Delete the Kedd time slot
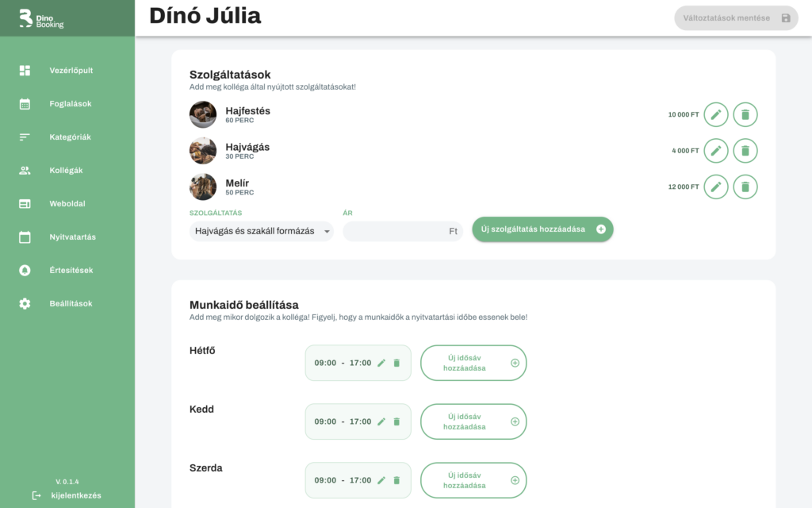The image size is (812, 508). [396, 421]
